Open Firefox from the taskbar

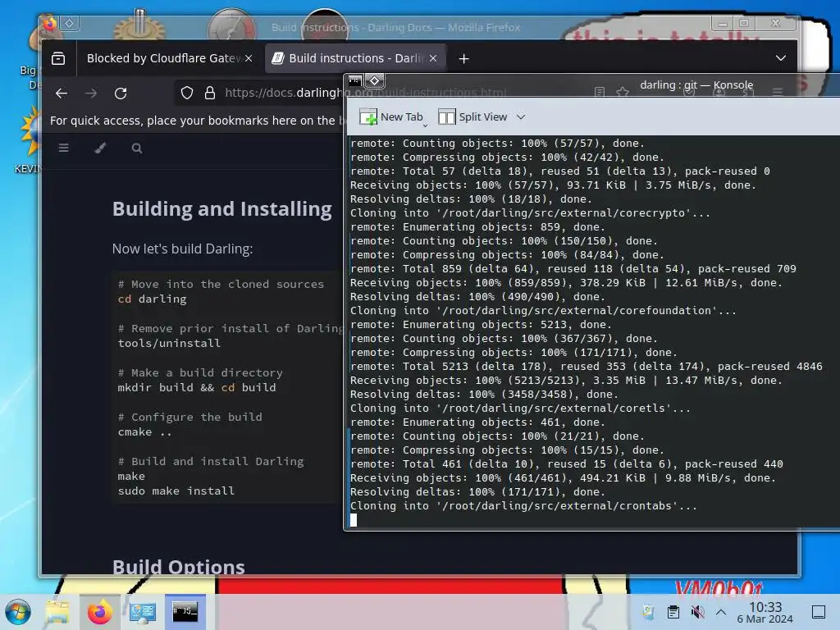point(99,612)
